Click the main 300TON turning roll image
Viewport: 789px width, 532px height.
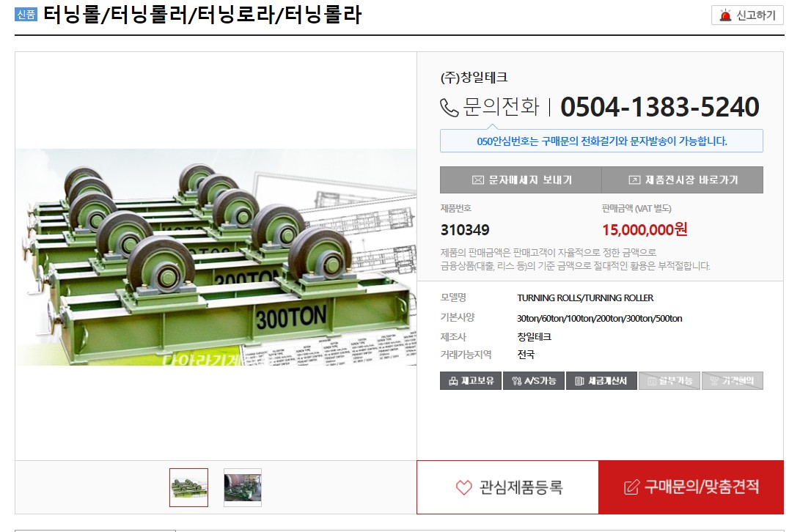point(216,256)
